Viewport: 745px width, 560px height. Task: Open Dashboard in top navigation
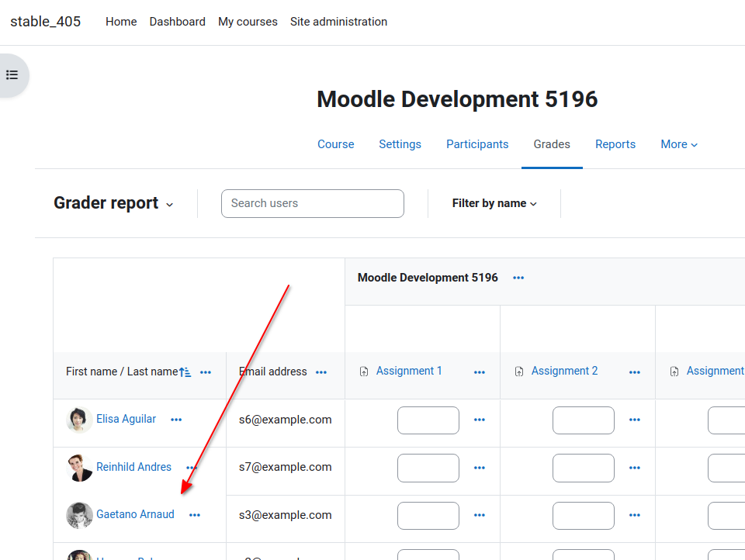[x=177, y=22]
